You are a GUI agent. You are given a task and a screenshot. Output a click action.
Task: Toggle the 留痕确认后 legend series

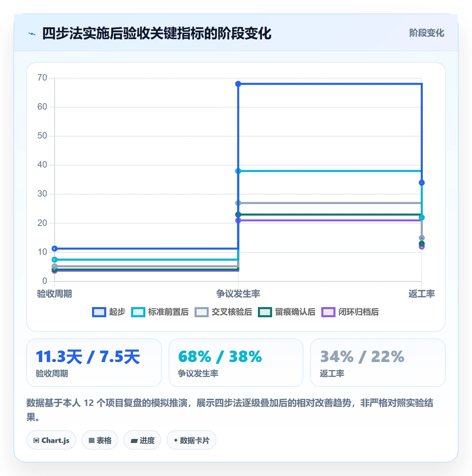[x=287, y=312]
